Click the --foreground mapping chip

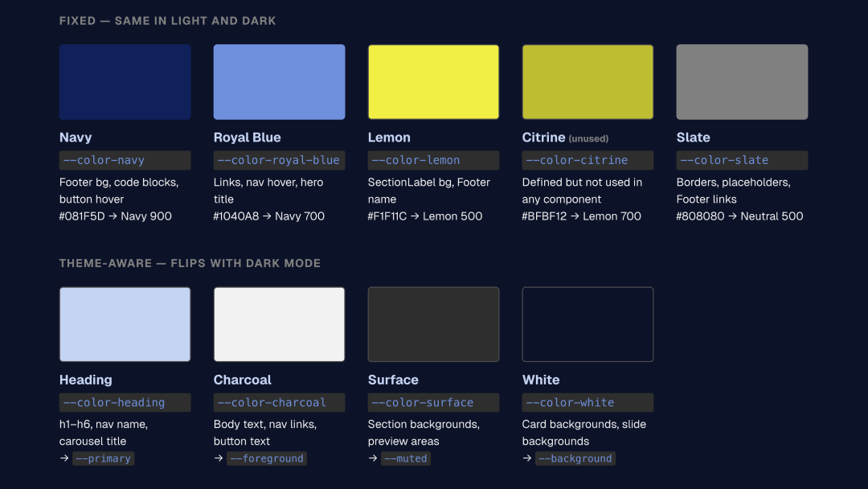267,458
